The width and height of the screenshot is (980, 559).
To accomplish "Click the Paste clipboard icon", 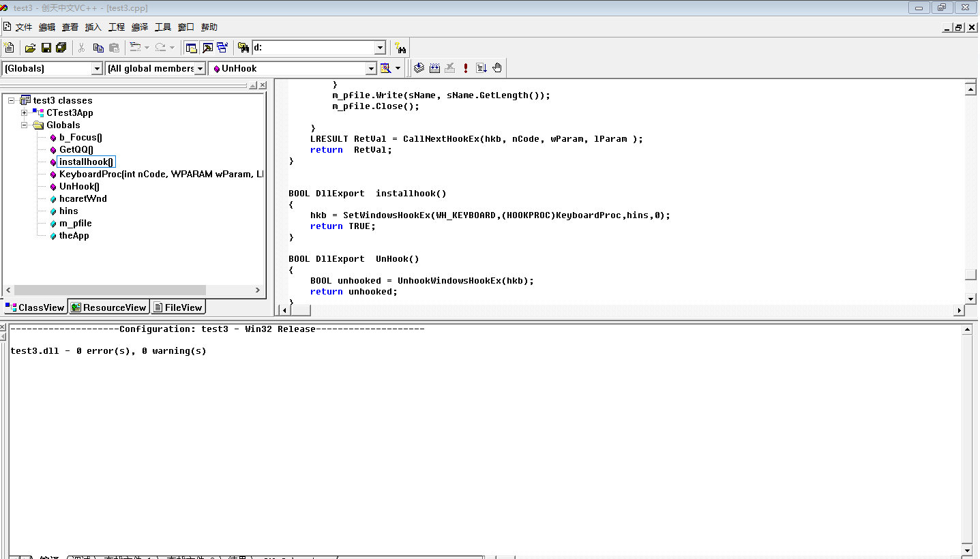I will tap(114, 48).
